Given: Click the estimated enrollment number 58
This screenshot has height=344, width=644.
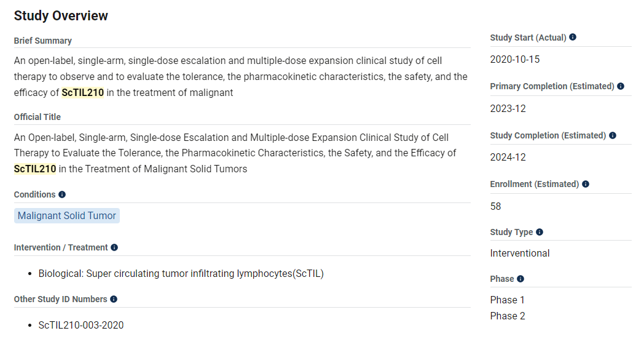Looking at the screenshot, I should coord(496,206).
